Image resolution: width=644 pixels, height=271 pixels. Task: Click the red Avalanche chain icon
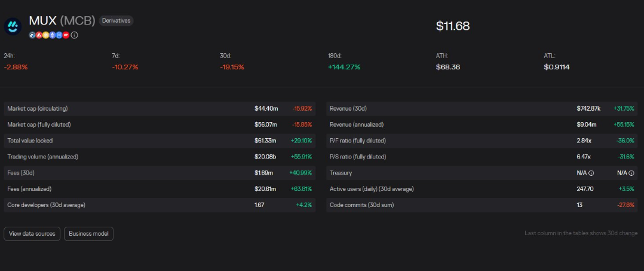pyautogui.click(x=39, y=35)
